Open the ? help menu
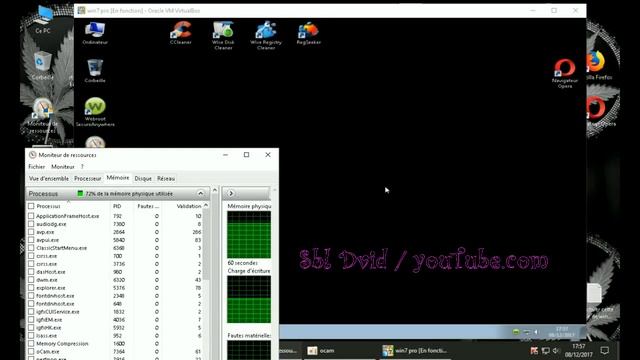640x360 pixels. pos(82,167)
